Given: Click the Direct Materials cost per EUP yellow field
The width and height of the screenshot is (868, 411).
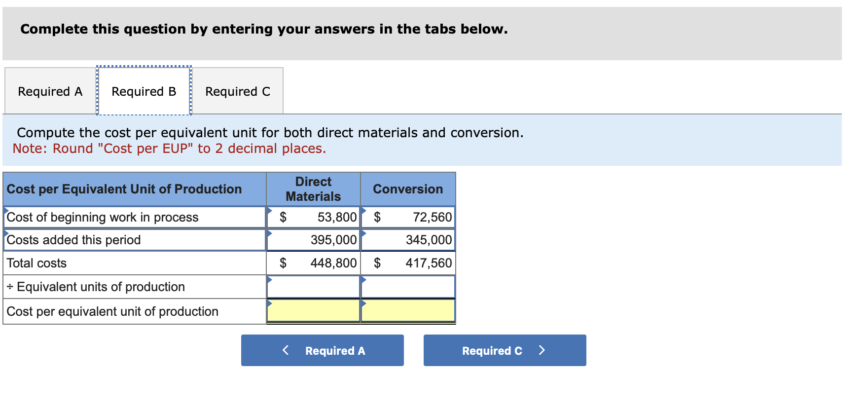Looking at the screenshot, I should (x=313, y=310).
